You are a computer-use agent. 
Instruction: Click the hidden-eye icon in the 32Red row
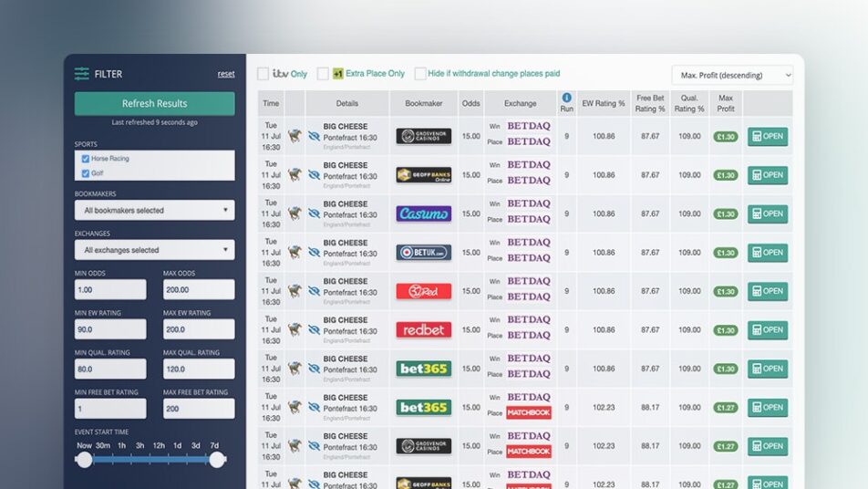314,291
